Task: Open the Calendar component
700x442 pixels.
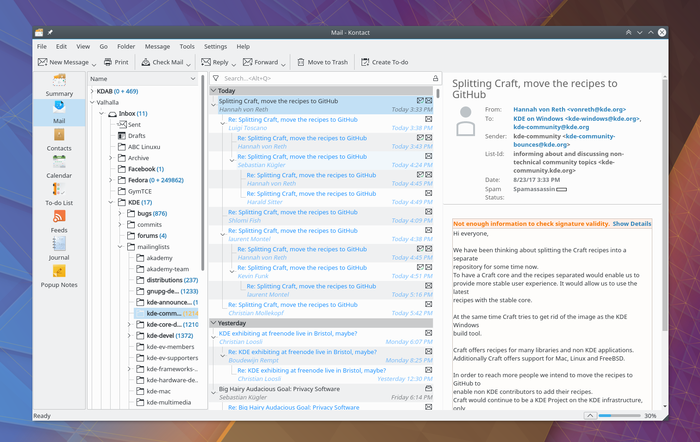Action: 59,164
